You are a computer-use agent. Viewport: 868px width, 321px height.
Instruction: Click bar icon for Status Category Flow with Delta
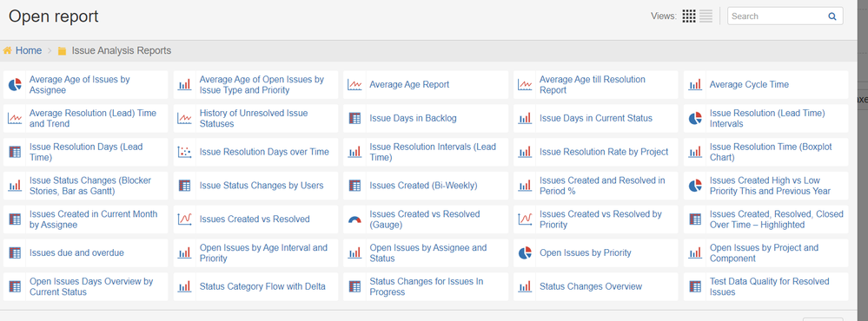184,287
